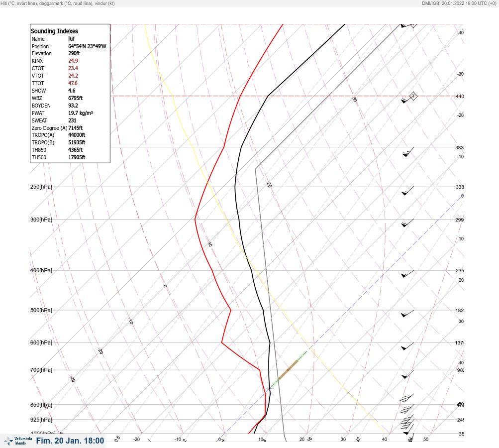
Task: Click the brown-green cloud layer segment near 700hPa
Action: (289, 369)
